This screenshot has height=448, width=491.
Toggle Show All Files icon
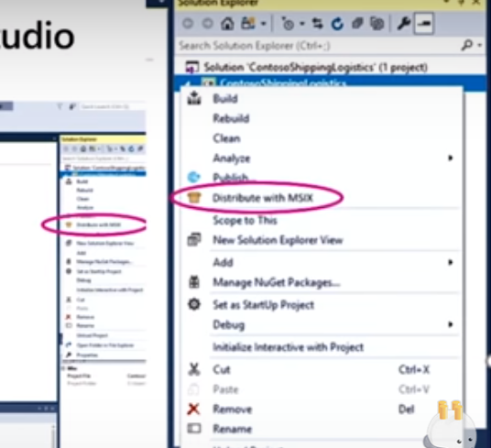[377, 24]
